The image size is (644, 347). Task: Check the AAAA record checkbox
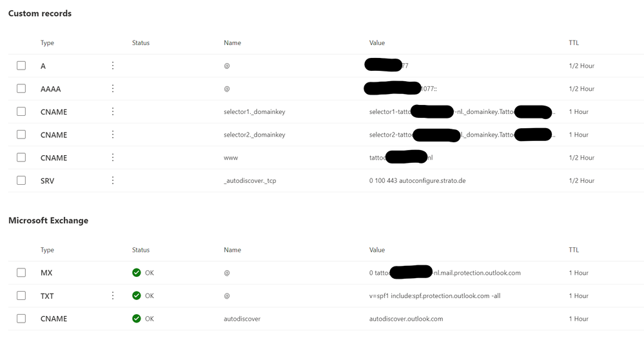pyautogui.click(x=21, y=89)
